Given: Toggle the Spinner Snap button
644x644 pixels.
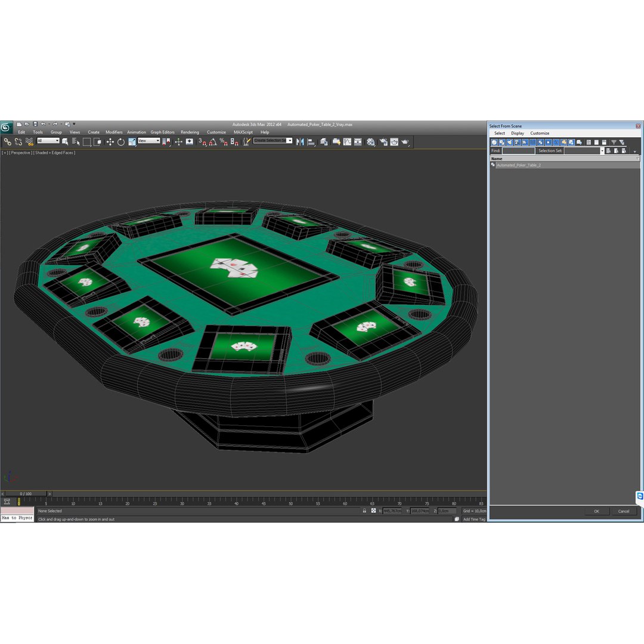Looking at the screenshot, I should pyautogui.click(x=234, y=142).
